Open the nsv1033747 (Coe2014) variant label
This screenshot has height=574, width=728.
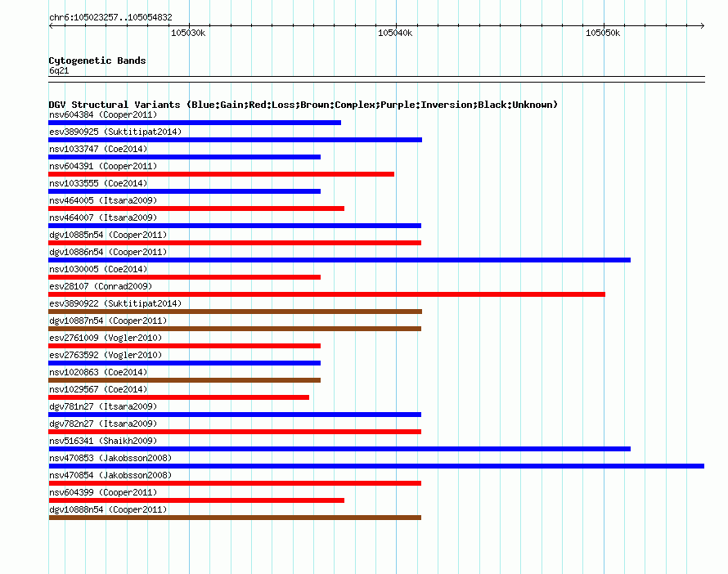[x=98, y=149]
